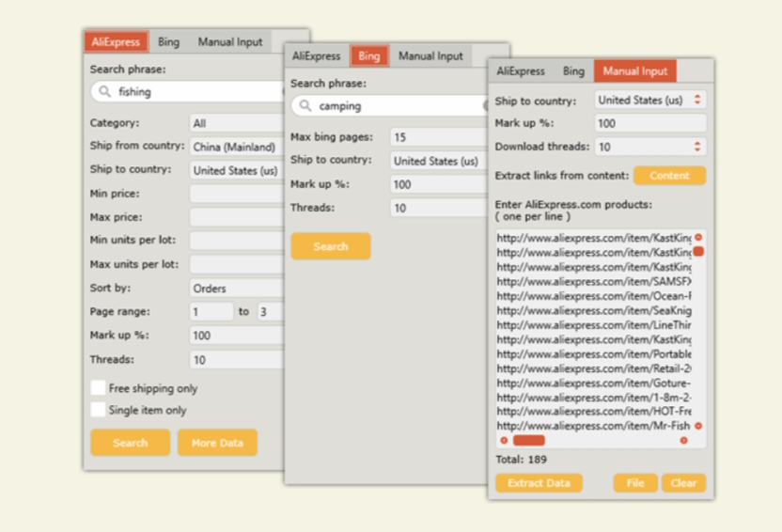This screenshot has width=782, height=532.
Task: Click the File button
Action: (635, 482)
